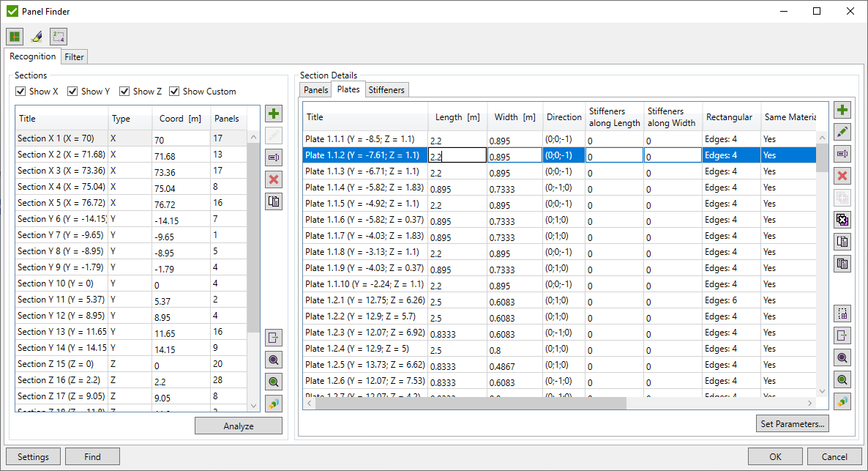Open the Set Parameters dialog

point(792,423)
